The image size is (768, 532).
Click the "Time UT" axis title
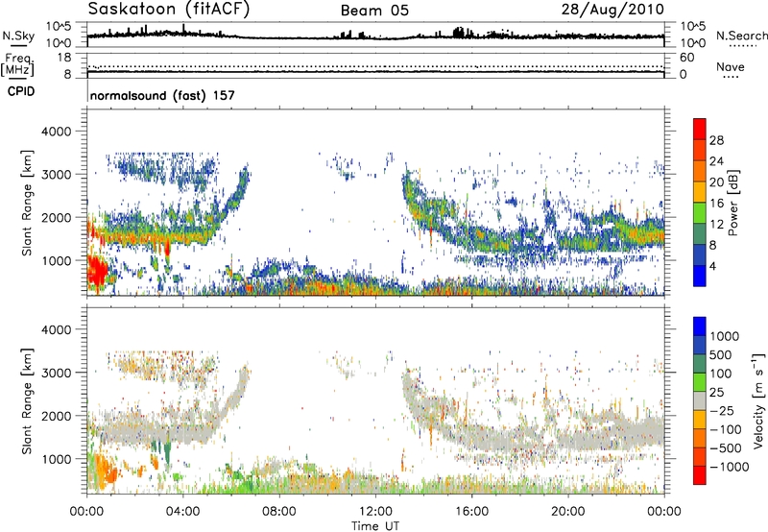(375, 526)
